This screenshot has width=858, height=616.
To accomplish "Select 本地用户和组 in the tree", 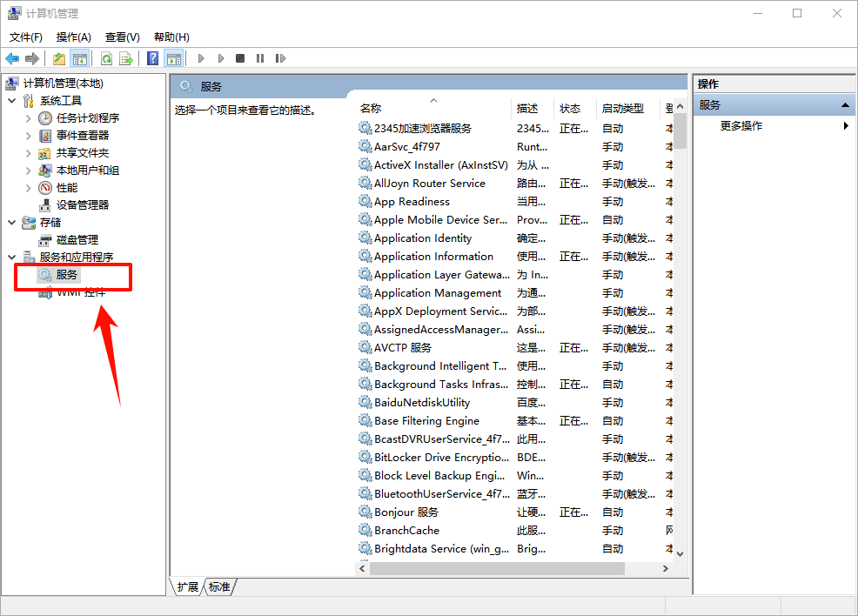I will point(88,171).
